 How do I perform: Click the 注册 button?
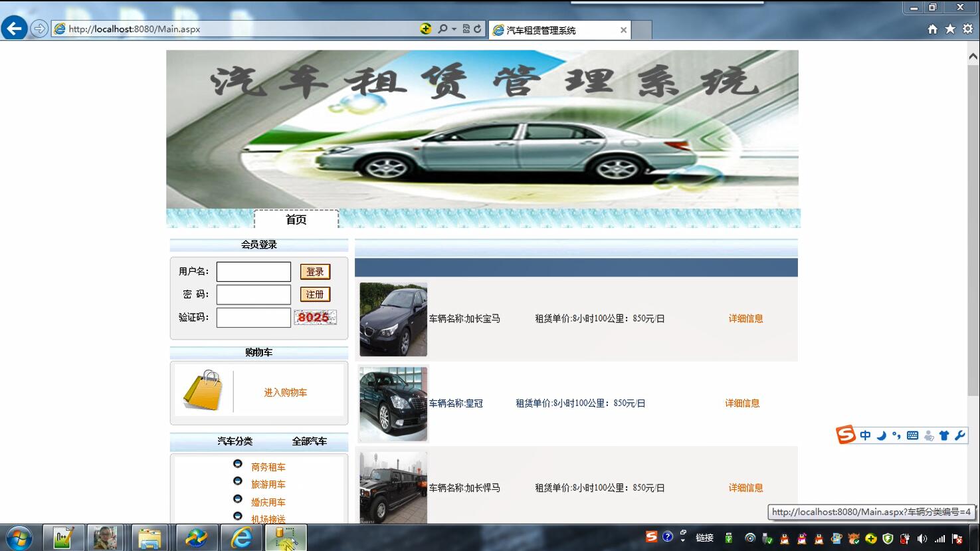(315, 294)
